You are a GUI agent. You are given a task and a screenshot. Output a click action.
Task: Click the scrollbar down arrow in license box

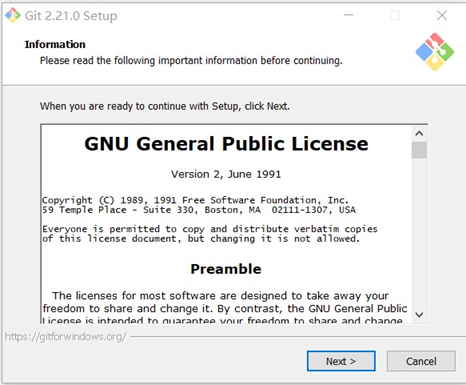click(x=419, y=315)
